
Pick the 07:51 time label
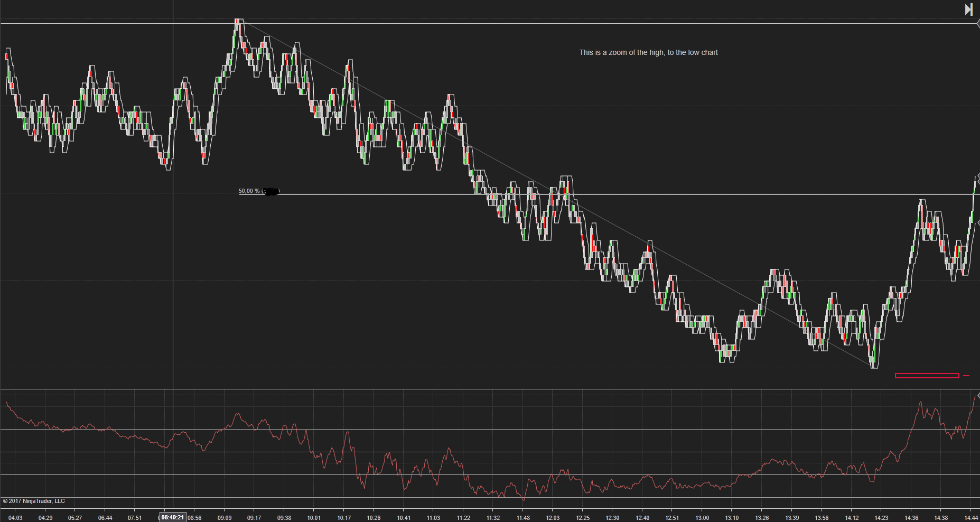[135, 518]
